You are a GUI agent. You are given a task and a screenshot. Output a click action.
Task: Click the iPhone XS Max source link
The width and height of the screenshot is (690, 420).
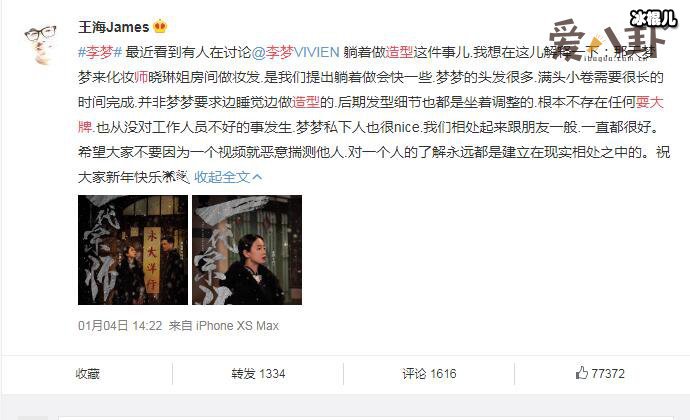237,326
